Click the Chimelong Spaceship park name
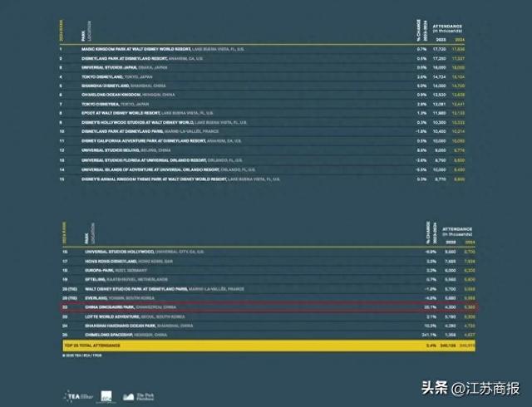Viewport: 532px width, 407px height. [109, 335]
